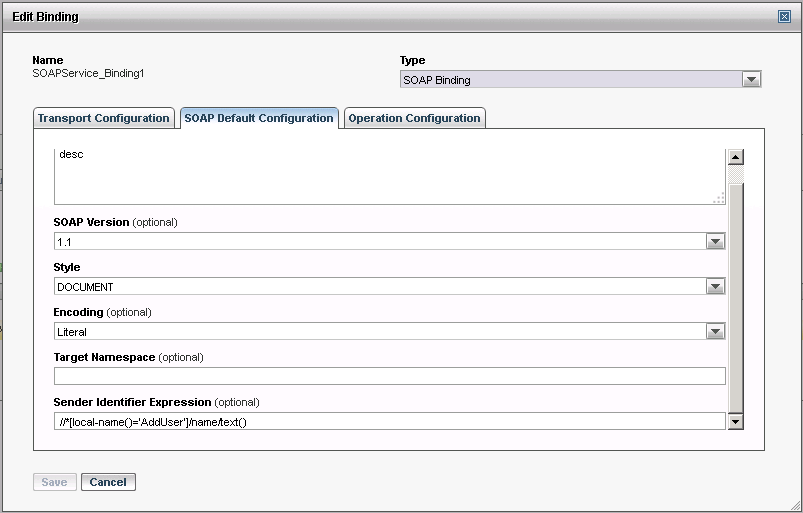Image resolution: width=803 pixels, height=513 pixels.
Task: Close the Edit Binding dialog
Action: 784,16
